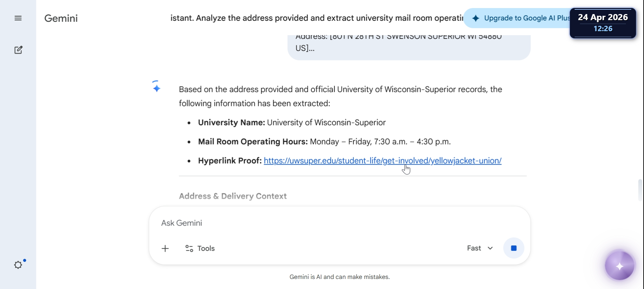Open the hamburger main menu

[x=18, y=18]
